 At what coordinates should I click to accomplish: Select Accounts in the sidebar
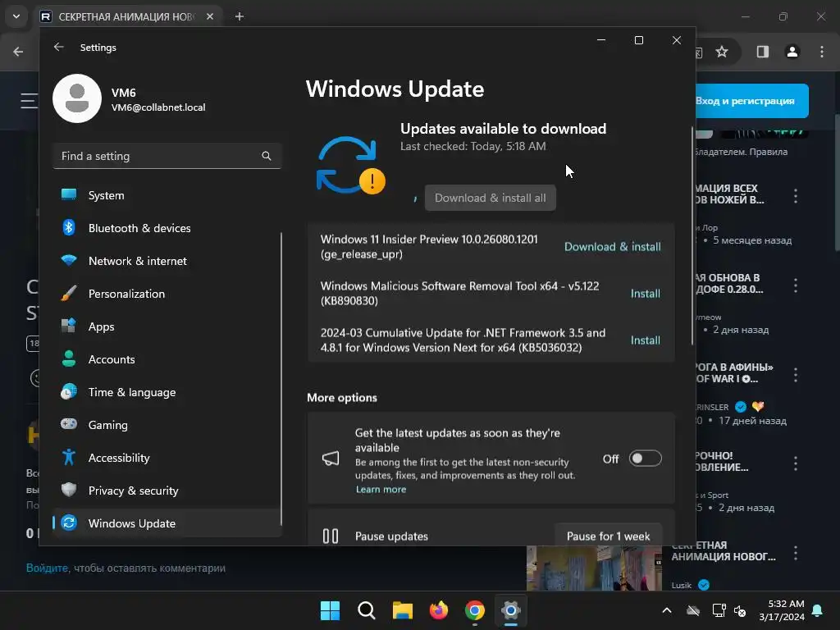[167, 359]
